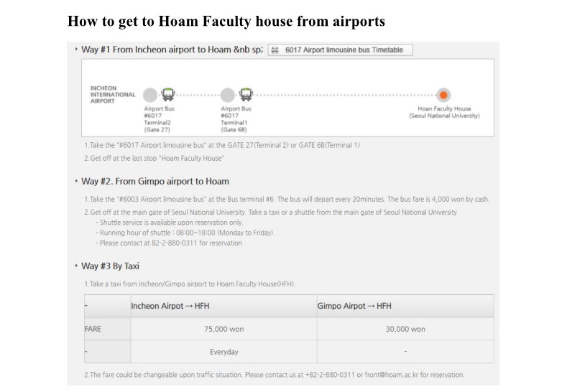Screen dimensions: 567x392
Task: Click the Way #3 By Taxi heading
Action: 110,266
